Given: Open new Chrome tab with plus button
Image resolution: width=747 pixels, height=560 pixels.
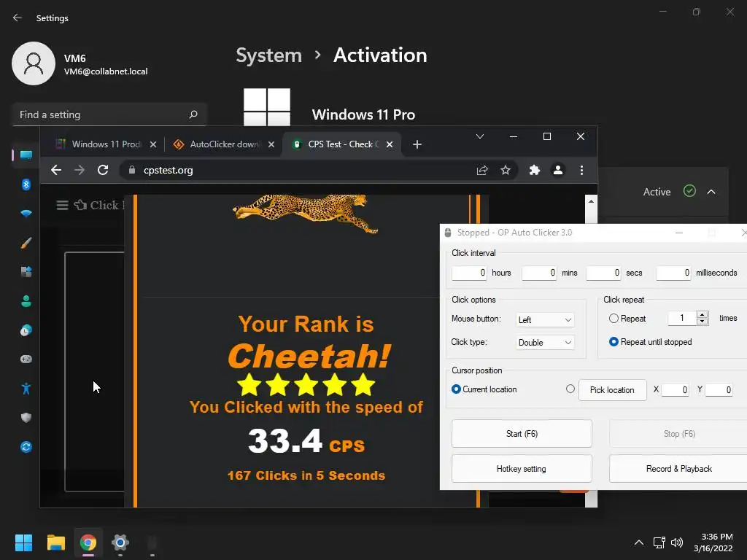Looking at the screenshot, I should coord(417,144).
